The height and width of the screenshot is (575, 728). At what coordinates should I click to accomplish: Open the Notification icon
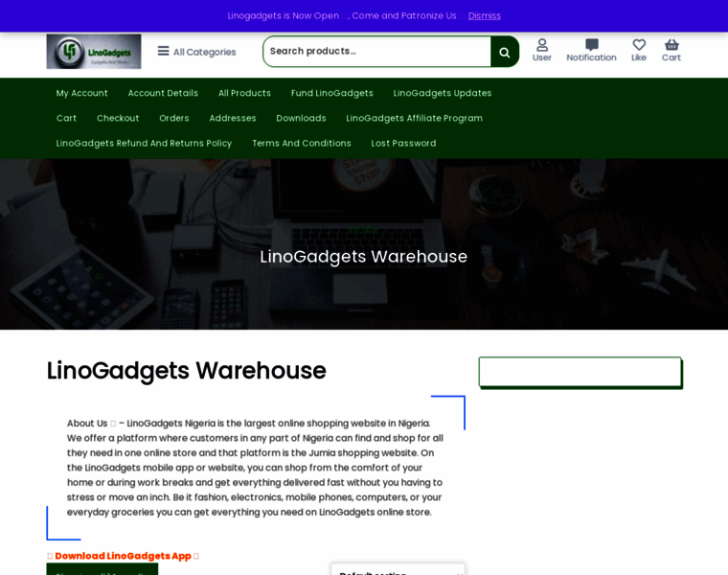pyautogui.click(x=591, y=51)
